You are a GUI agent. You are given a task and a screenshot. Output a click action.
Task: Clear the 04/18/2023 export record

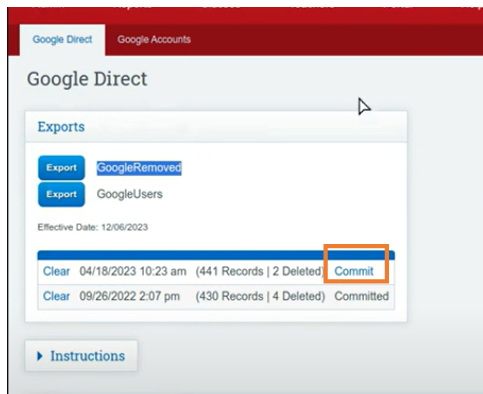(x=56, y=271)
